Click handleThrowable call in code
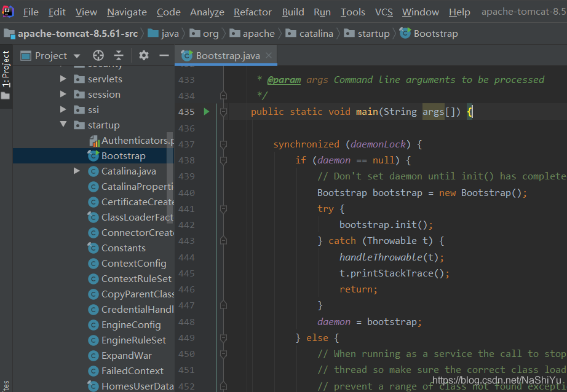The image size is (567, 392). tap(381, 257)
